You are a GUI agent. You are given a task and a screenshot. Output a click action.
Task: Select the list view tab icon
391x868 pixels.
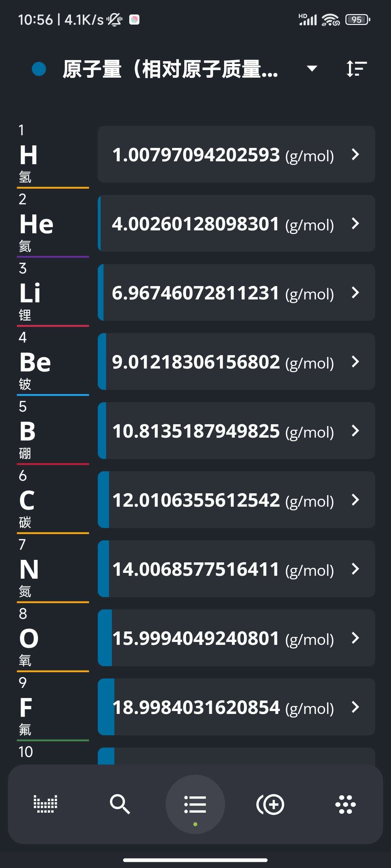click(x=195, y=804)
